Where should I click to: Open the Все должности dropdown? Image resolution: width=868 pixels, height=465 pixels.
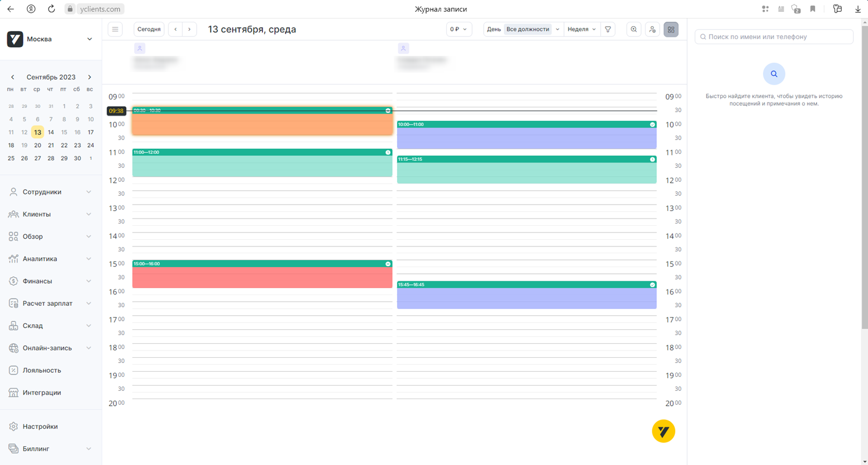(x=532, y=30)
